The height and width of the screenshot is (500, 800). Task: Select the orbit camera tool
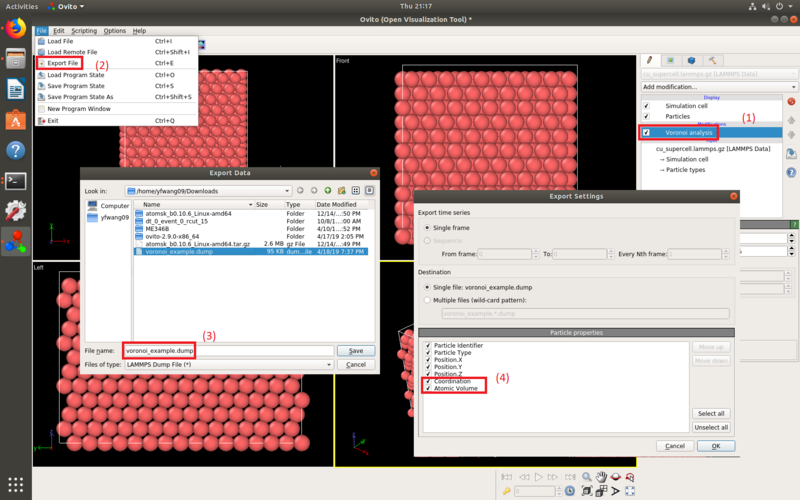coord(616,477)
